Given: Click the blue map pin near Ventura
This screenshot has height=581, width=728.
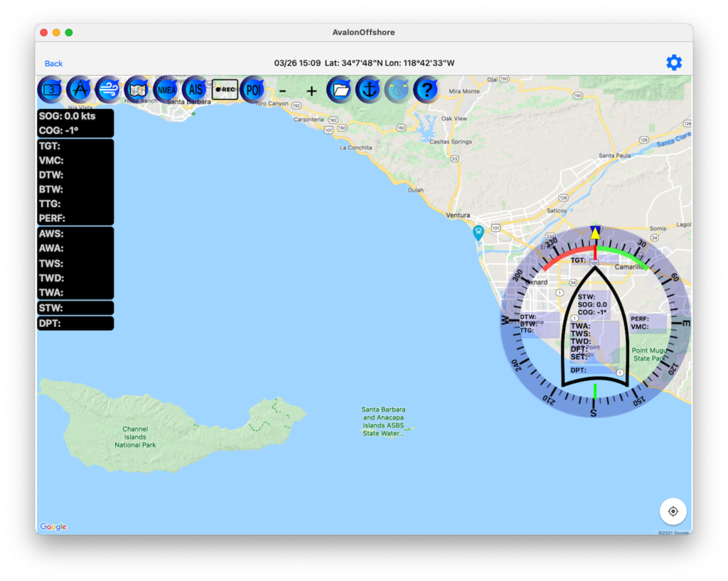Looking at the screenshot, I should (x=478, y=233).
